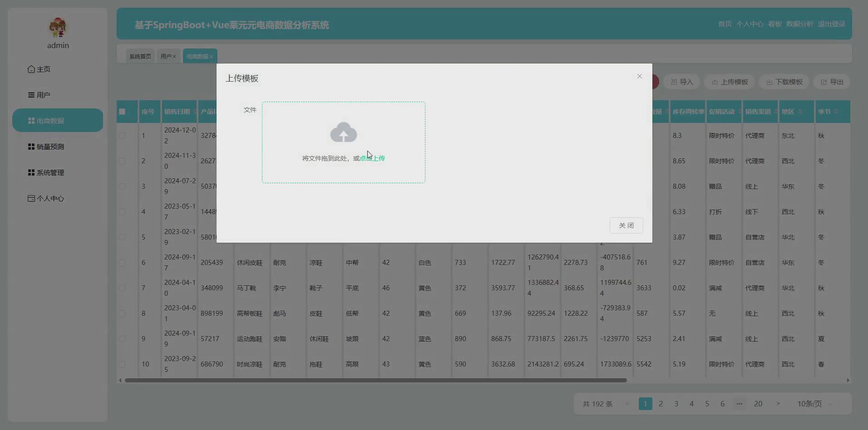This screenshot has height=430, width=868.
Task: Click the 个人中心 sidebar icon
Action: point(31,198)
